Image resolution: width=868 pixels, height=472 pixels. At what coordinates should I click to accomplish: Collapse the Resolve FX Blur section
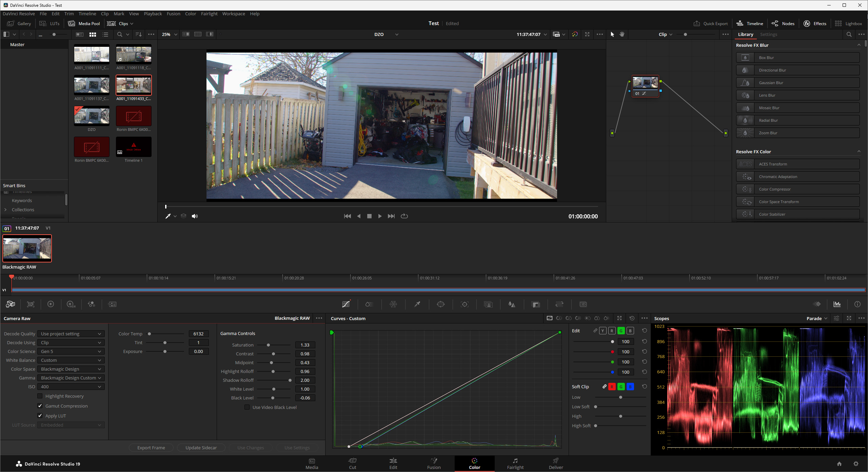click(x=859, y=45)
